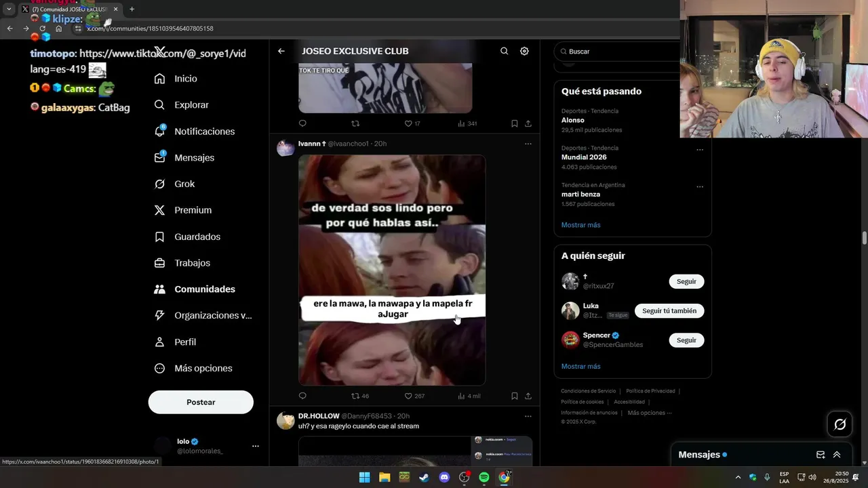Like Ivannn's post with 267 likes
Viewport: 868px width, 488px height.
click(414, 396)
